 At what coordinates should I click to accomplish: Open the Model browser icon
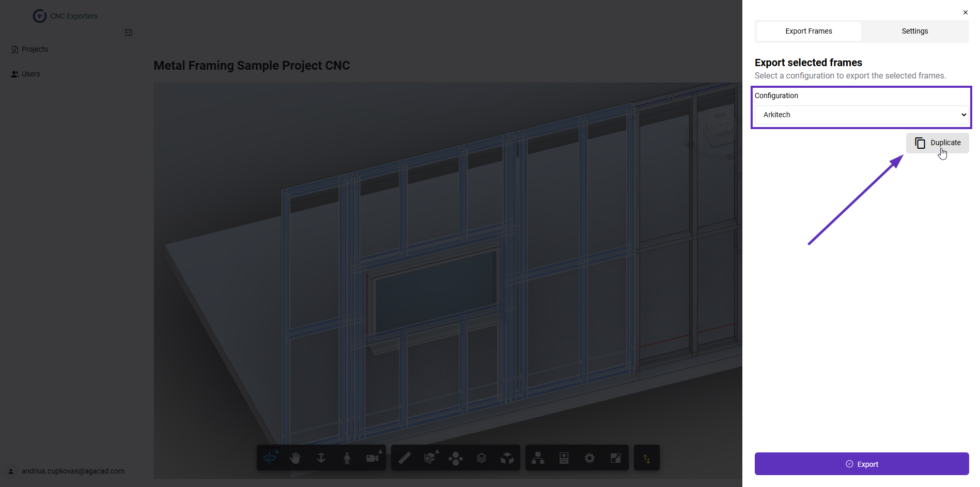pyautogui.click(x=538, y=458)
